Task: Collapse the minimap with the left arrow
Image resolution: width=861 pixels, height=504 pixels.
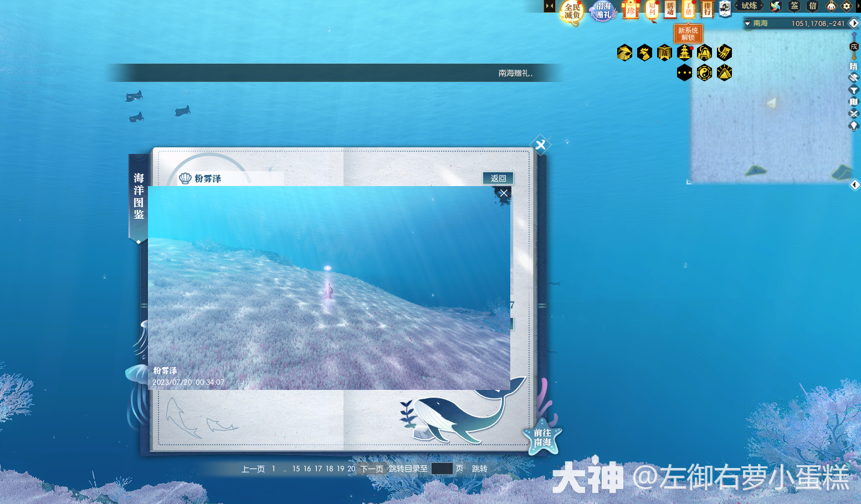Action: tap(854, 185)
